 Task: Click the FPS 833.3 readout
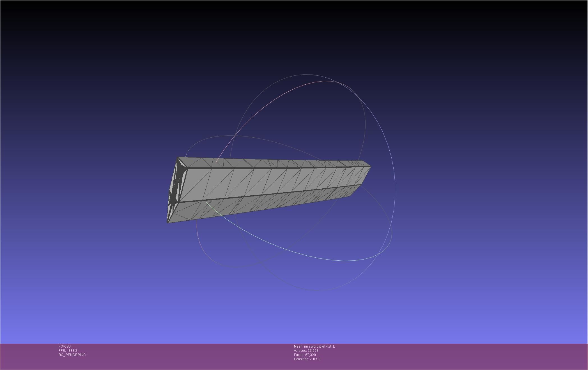(x=68, y=351)
